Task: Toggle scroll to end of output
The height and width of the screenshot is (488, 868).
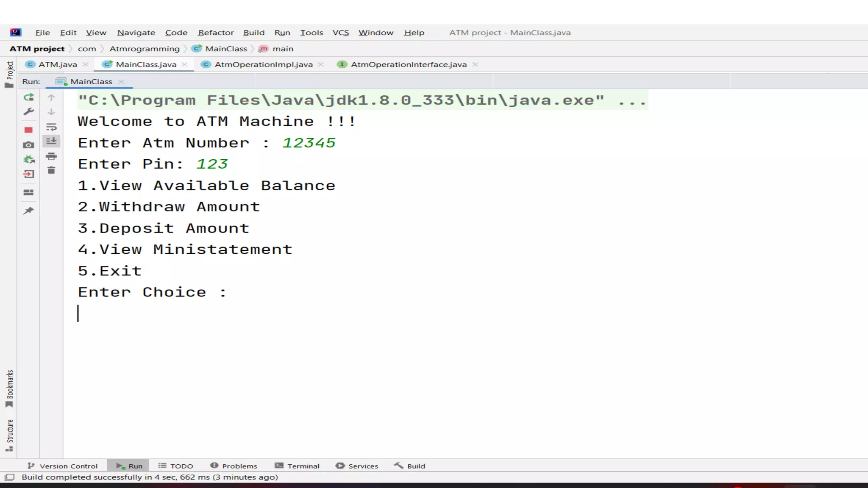Action: coord(51,141)
